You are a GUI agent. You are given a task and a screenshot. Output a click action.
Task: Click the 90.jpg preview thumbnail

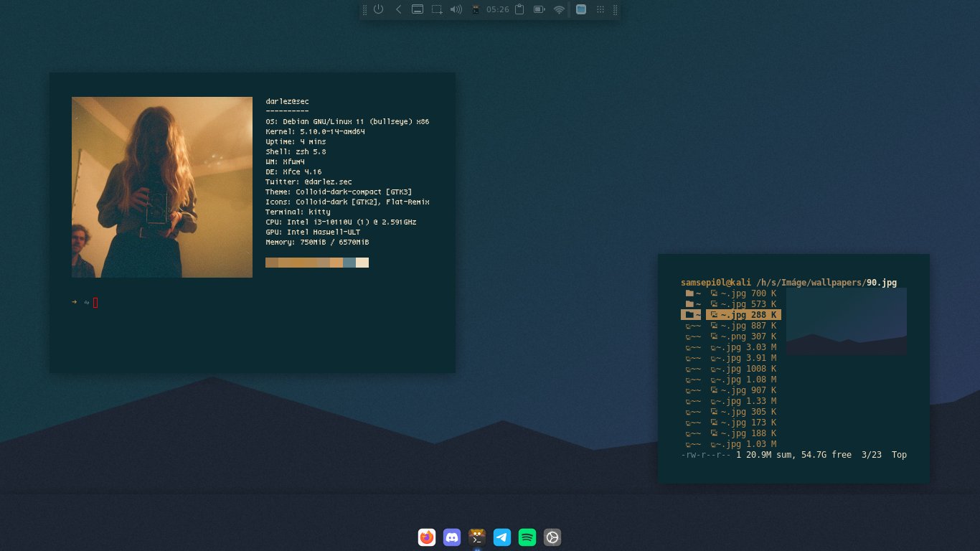(x=846, y=321)
